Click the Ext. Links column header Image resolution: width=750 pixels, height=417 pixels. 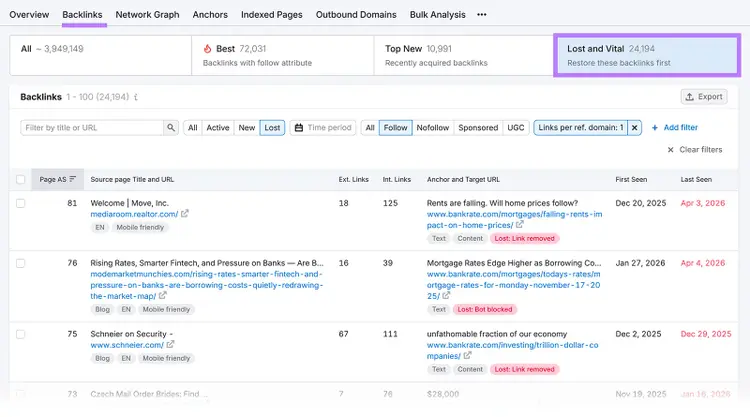[x=353, y=179]
